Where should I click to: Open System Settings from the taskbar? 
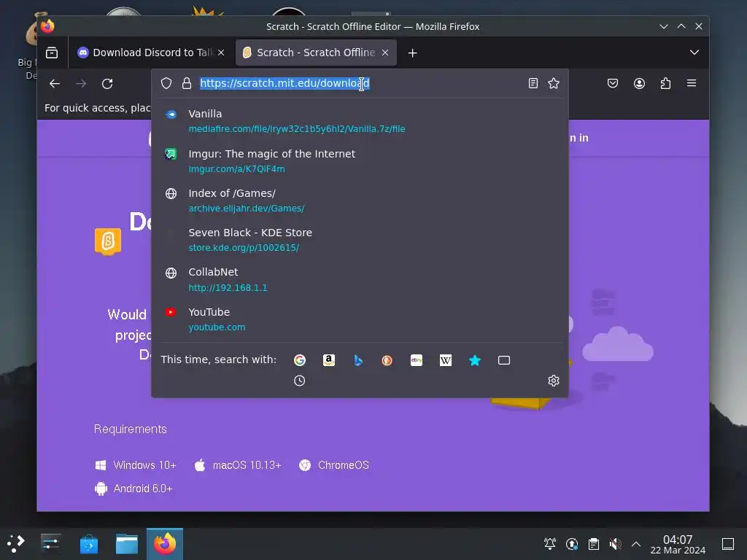tap(50, 544)
